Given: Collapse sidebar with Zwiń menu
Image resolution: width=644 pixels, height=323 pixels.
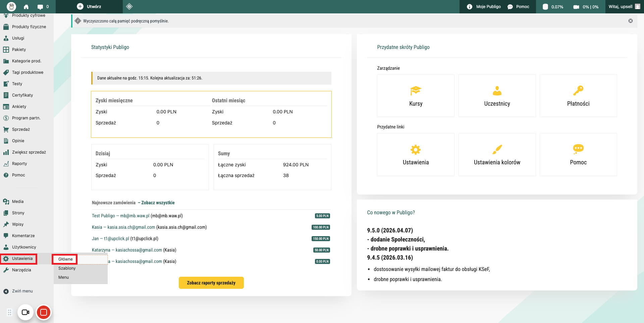Looking at the screenshot, I should [22, 291].
